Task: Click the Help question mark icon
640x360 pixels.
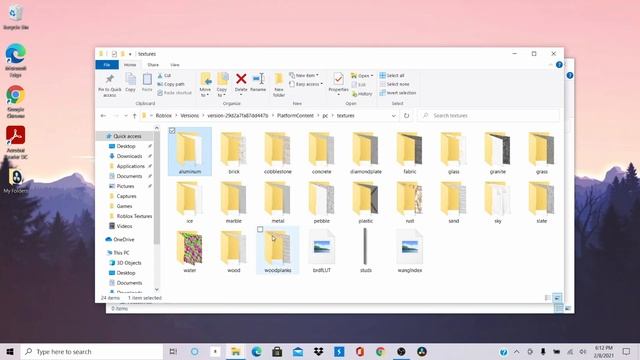Action: point(559,65)
